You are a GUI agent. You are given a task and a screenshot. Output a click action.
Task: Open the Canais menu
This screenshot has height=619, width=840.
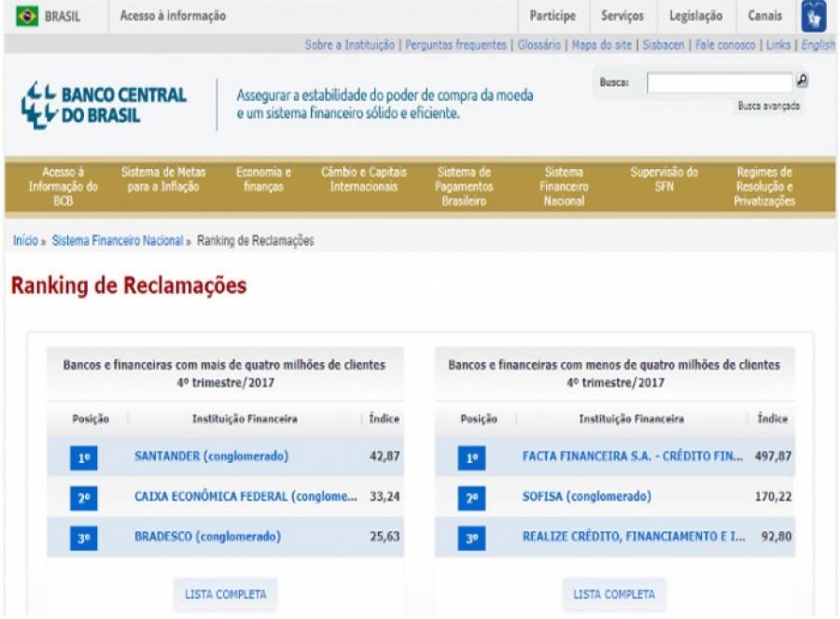(x=764, y=16)
